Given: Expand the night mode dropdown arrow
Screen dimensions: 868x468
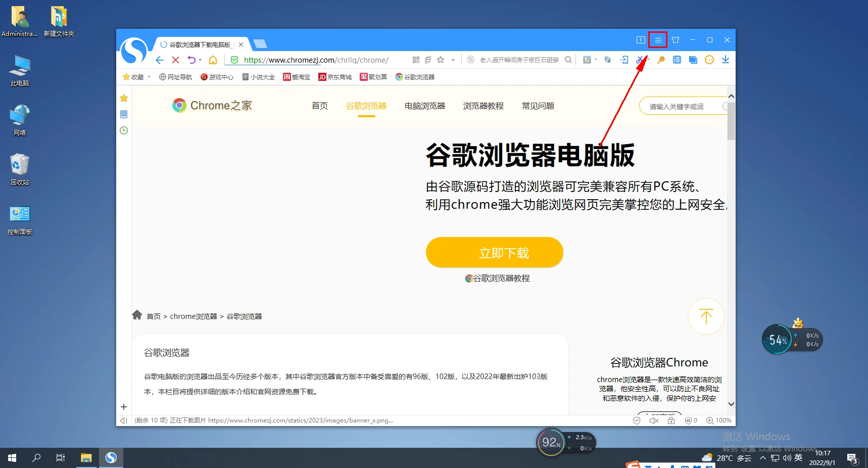Looking at the screenshot, I should pos(596,60).
